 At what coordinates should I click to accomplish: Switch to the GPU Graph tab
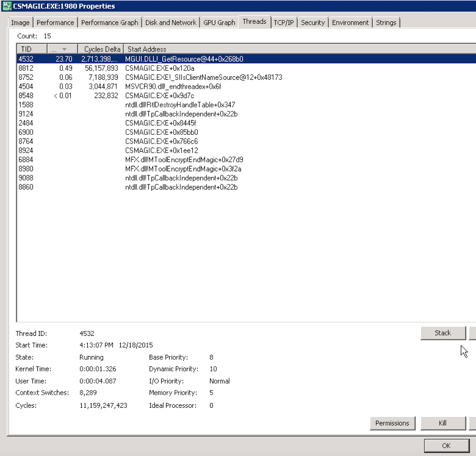pos(219,23)
